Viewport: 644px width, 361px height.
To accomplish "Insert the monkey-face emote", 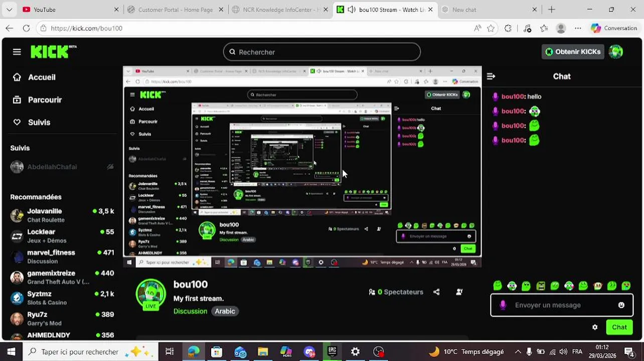I will [597, 286].
